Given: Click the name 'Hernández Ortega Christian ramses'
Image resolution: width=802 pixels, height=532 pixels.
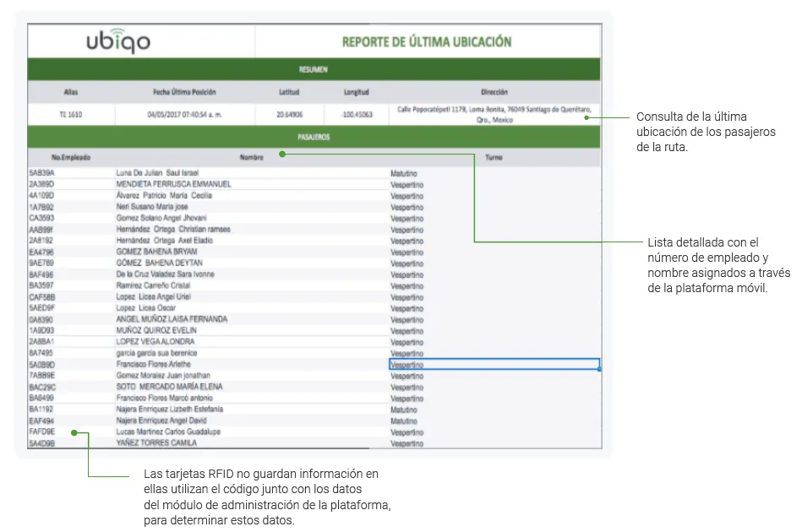Looking at the screenshot, I should tap(173, 230).
